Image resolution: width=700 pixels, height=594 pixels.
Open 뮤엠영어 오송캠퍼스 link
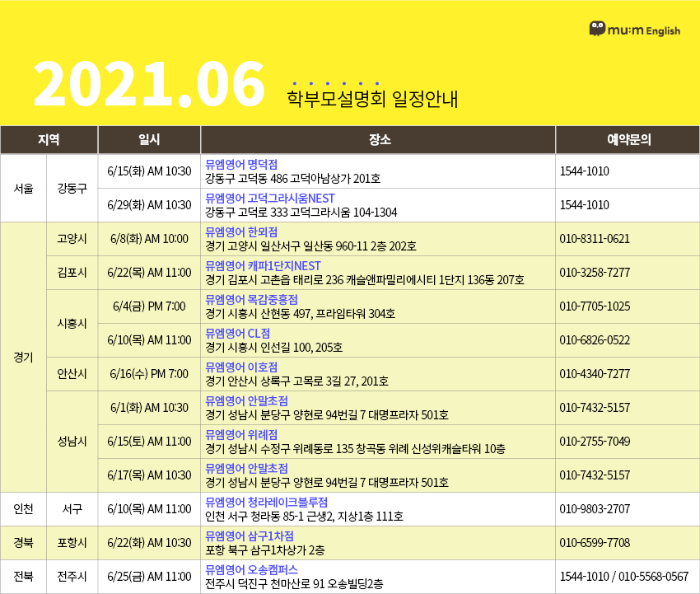tap(251, 569)
